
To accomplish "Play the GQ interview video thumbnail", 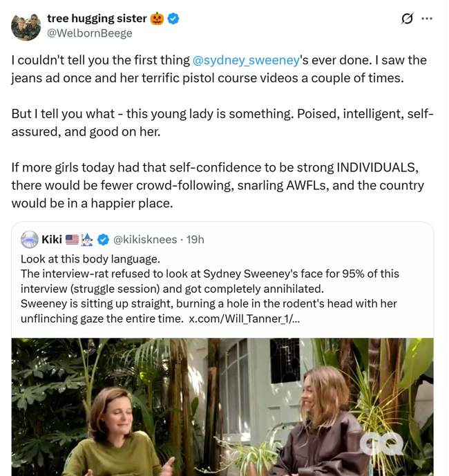I will tap(222, 406).
